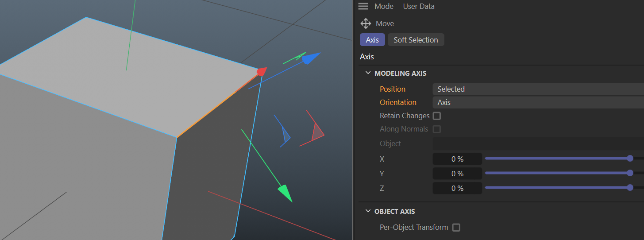644x240 pixels.
Task: Select the Axis tab button
Action: click(372, 40)
